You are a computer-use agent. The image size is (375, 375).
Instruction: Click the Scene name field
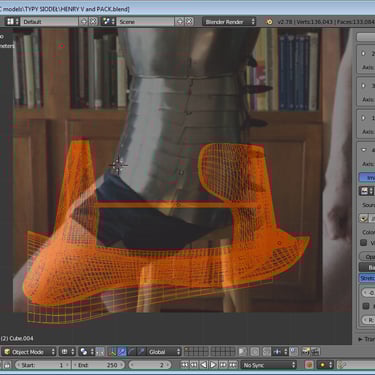(145, 22)
